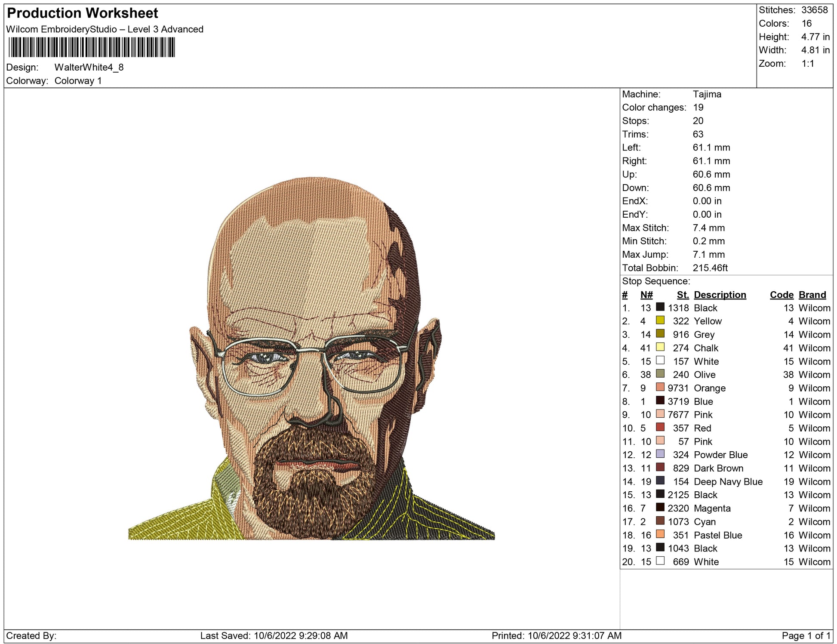Click the Orange swatch in stop 7

(660, 387)
